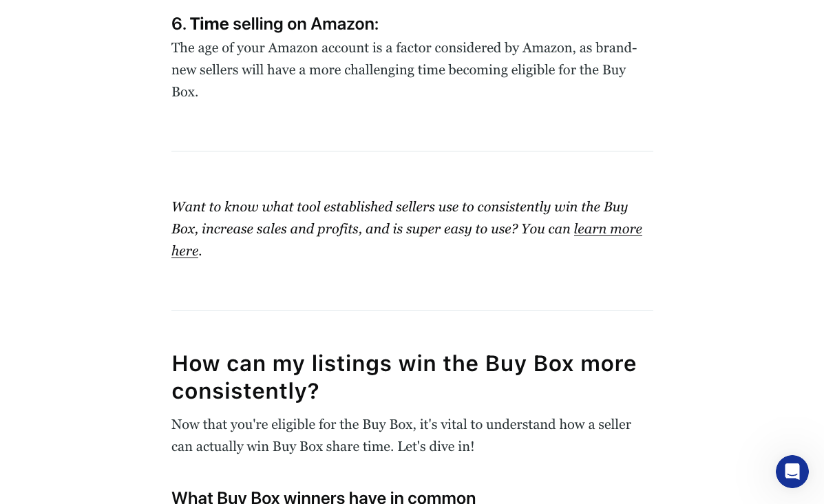Click the 'What Buy Box winners have in common' subheading
The image size is (824, 504).
(x=323, y=497)
